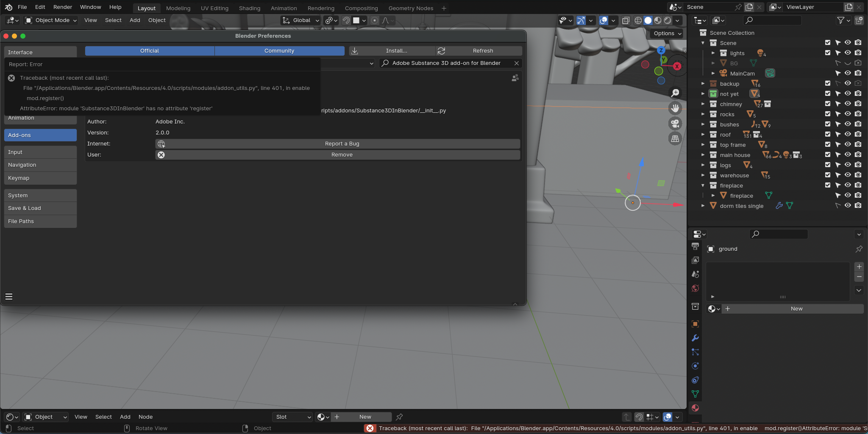Select material preview viewport shading
Image resolution: width=868 pixels, height=434 pixels.
[x=658, y=20]
